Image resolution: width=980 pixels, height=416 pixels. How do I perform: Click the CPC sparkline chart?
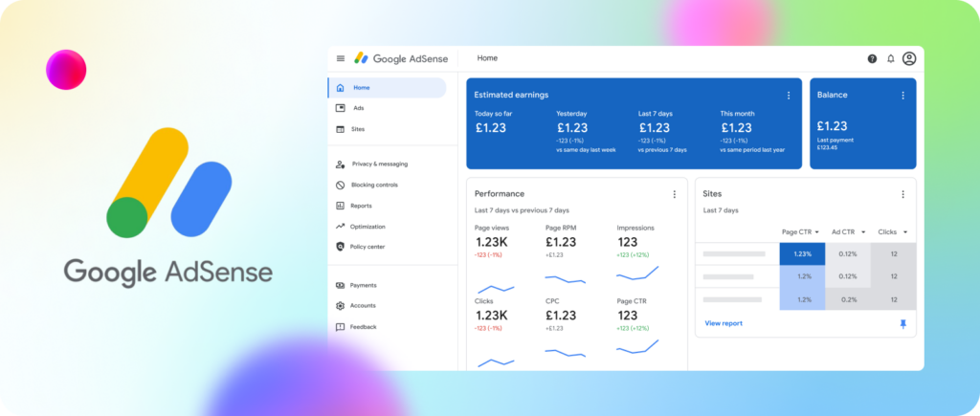pyautogui.click(x=565, y=352)
